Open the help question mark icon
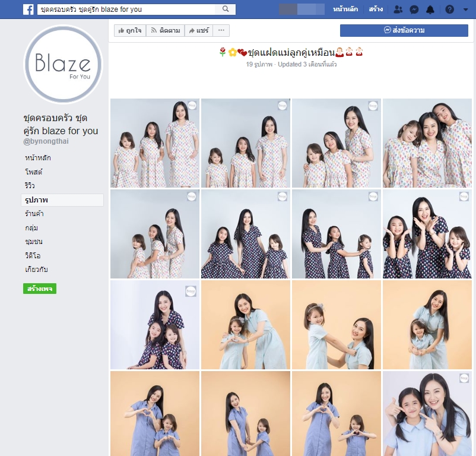 449,9
